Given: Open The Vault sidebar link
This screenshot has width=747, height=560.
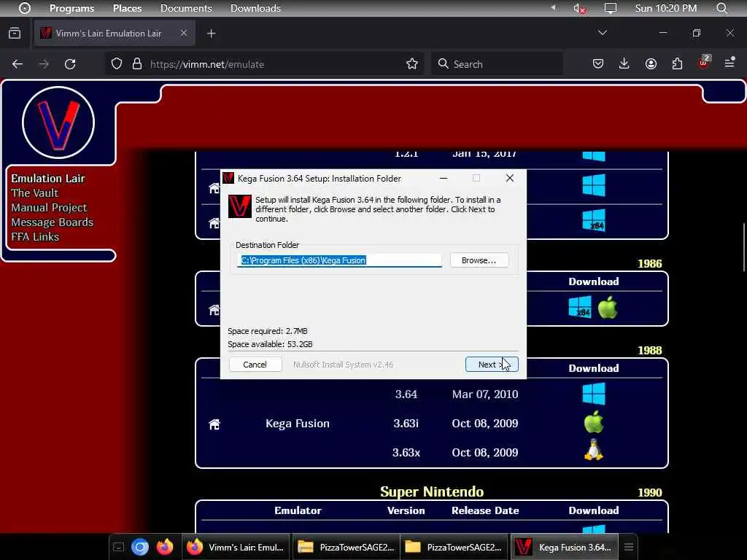Looking at the screenshot, I should point(35,192).
